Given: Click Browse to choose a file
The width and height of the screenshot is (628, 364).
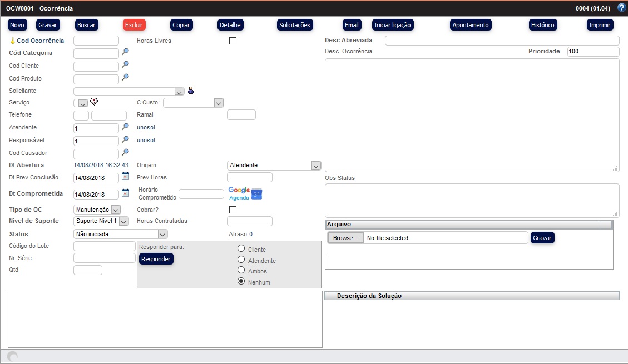Looking at the screenshot, I should coord(345,238).
